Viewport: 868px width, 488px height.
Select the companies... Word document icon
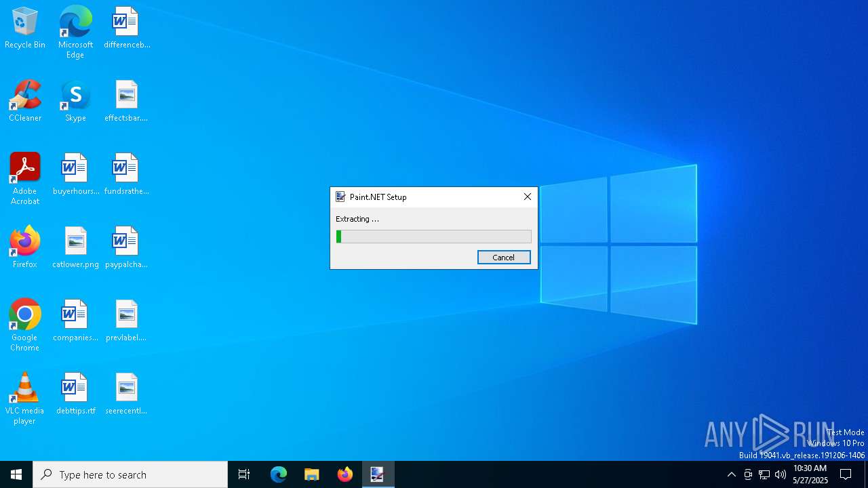(x=75, y=321)
